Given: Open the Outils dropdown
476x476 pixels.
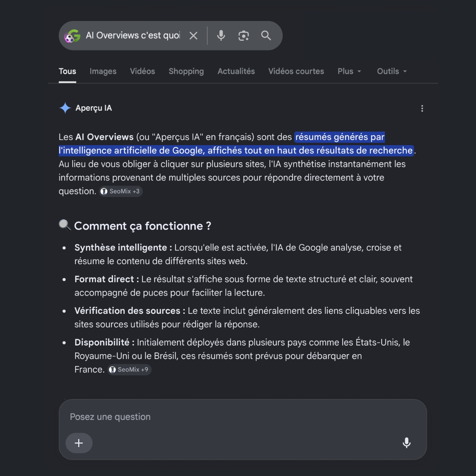Looking at the screenshot, I should pyautogui.click(x=392, y=71).
